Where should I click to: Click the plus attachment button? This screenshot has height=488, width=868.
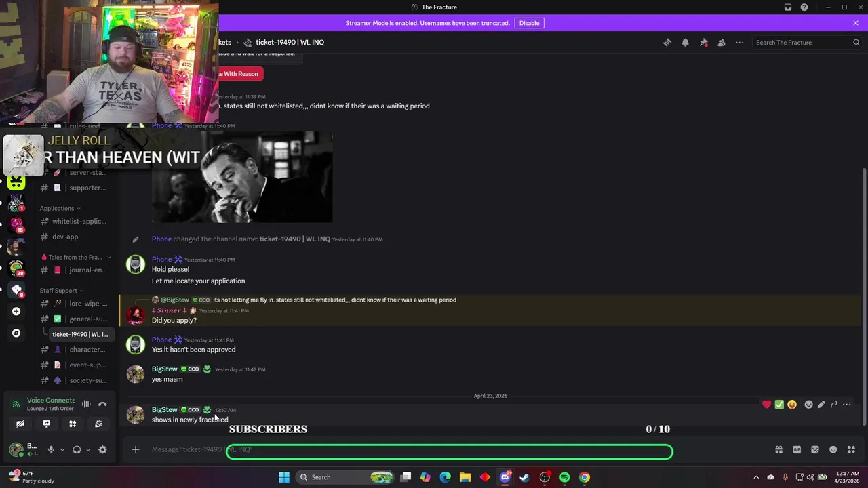(x=136, y=450)
